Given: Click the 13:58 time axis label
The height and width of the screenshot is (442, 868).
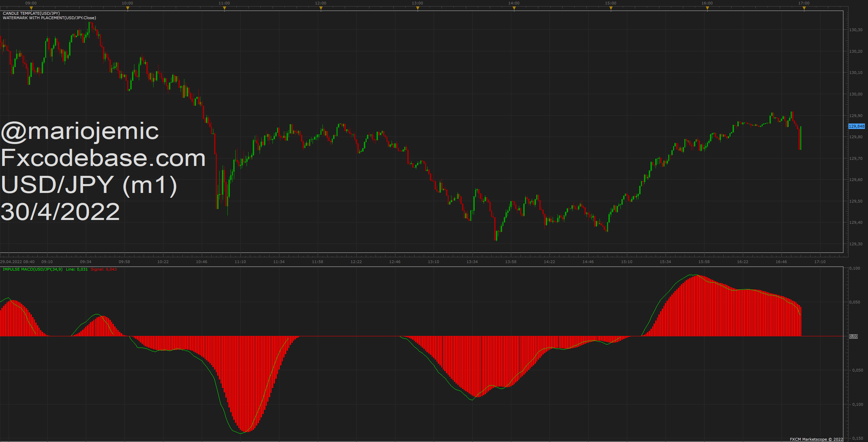Looking at the screenshot, I should [x=511, y=262].
